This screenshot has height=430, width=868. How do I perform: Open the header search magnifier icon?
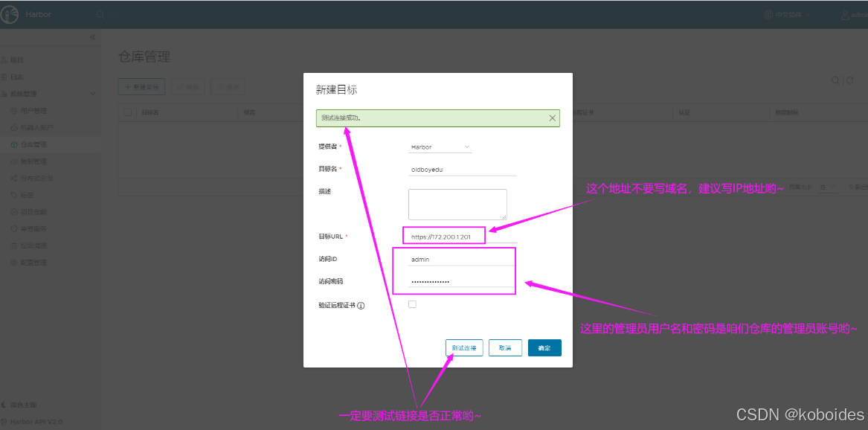pos(100,14)
